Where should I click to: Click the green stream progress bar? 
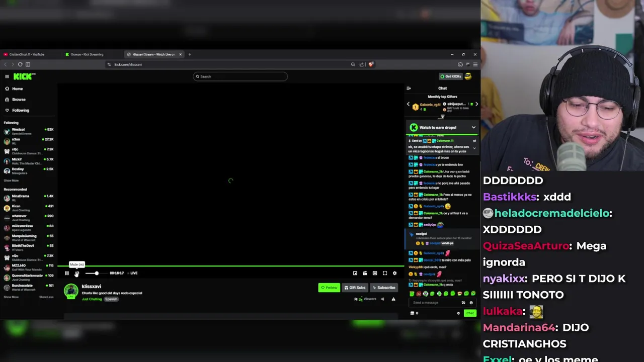pyautogui.click(x=230, y=266)
